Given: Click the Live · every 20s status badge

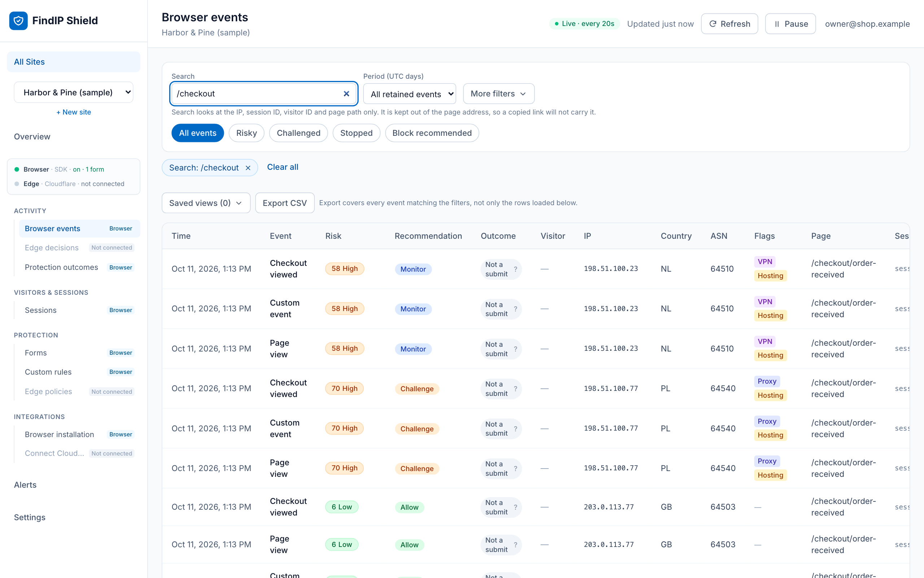Looking at the screenshot, I should tap(584, 24).
